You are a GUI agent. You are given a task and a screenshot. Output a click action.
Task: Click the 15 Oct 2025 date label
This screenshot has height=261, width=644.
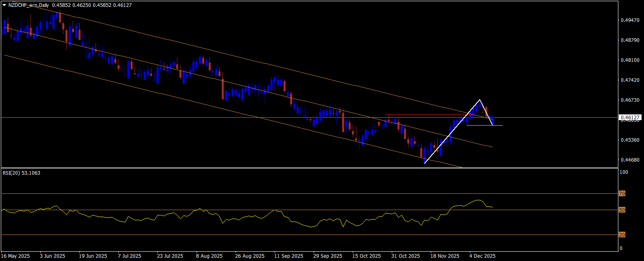367,256
